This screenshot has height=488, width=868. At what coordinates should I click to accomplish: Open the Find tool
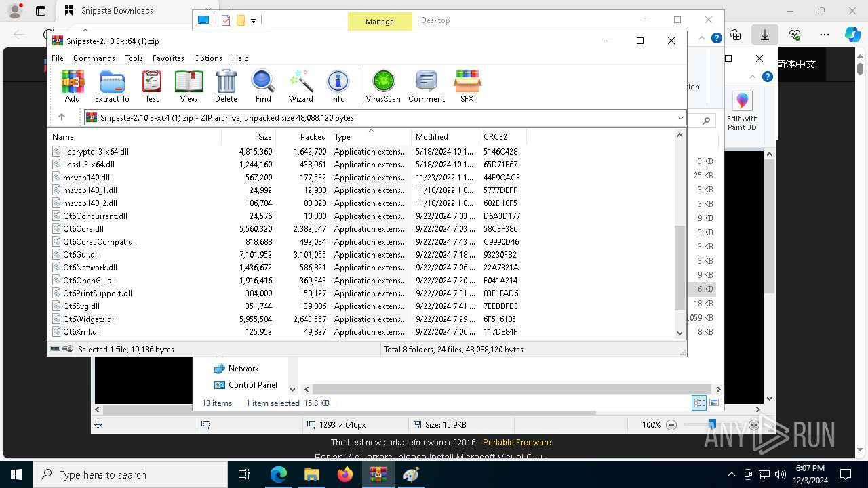pos(263,86)
